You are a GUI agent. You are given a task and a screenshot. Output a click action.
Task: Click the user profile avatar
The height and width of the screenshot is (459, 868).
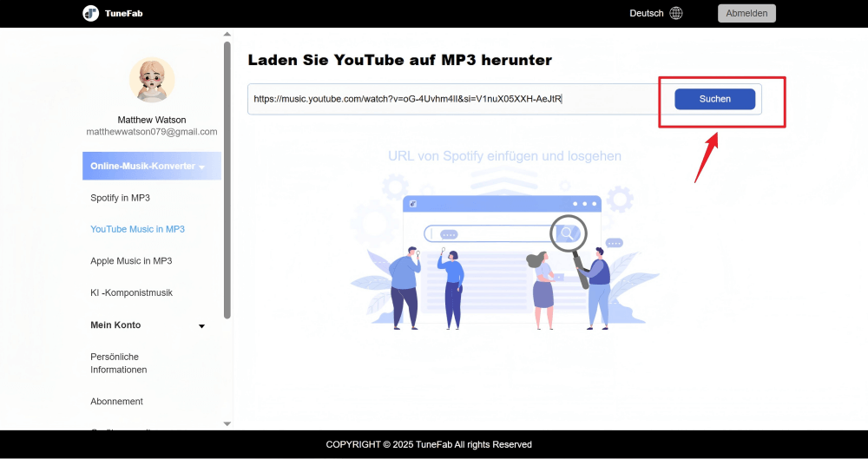[152, 80]
